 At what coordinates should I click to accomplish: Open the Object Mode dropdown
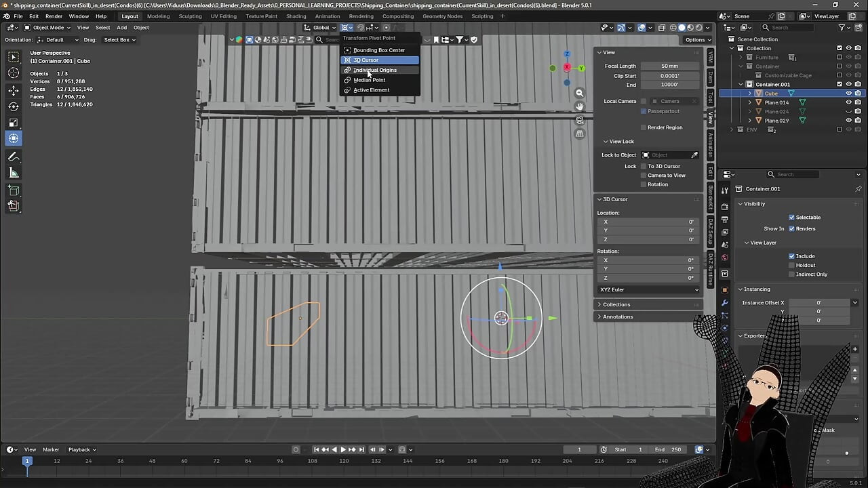click(47, 28)
